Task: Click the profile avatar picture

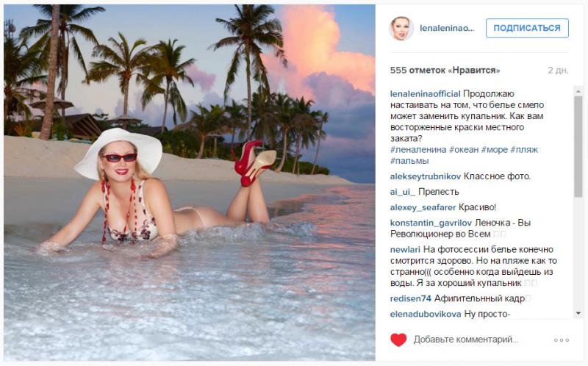Action: (401, 29)
